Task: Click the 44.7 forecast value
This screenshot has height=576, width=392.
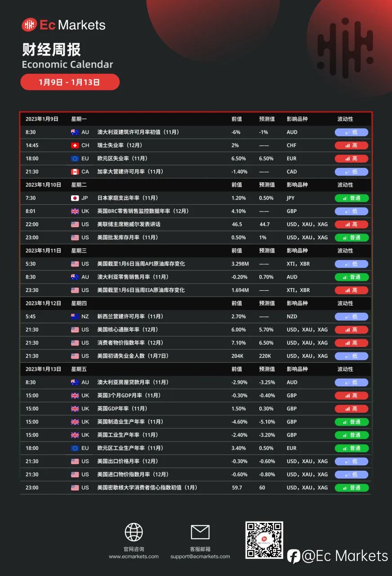Action: pos(265,224)
